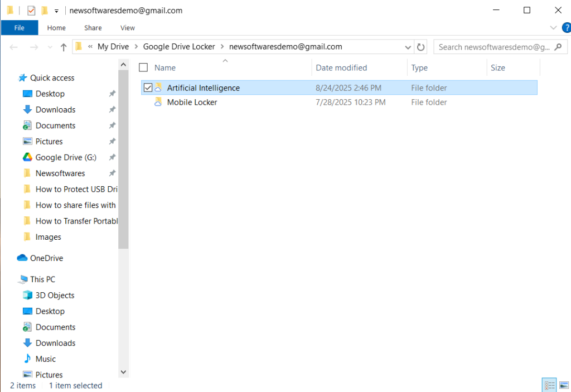Image resolution: width=571 pixels, height=392 pixels.
Task: Open the Customize Quick Access Toolbar arrow
Action: coord(56,11)
